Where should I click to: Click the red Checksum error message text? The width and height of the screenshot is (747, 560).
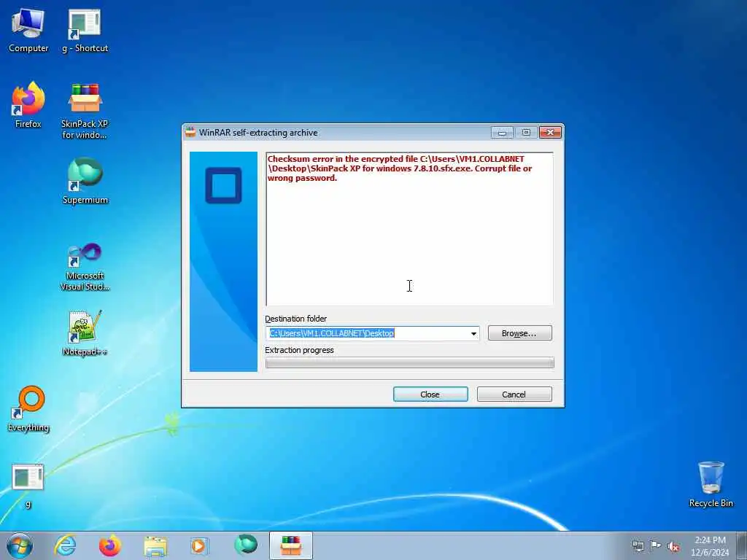click(x=399, y=168)
